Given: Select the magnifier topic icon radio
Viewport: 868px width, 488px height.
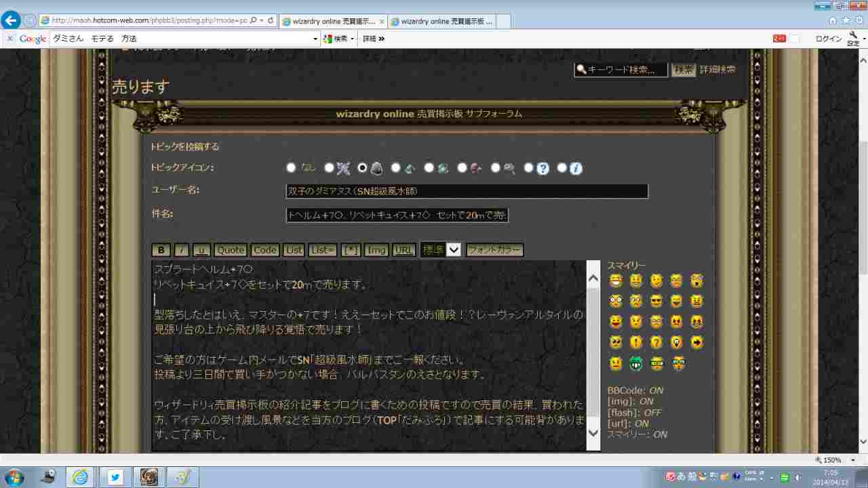Looking at the screenshot, I should (x=496, y=167).
